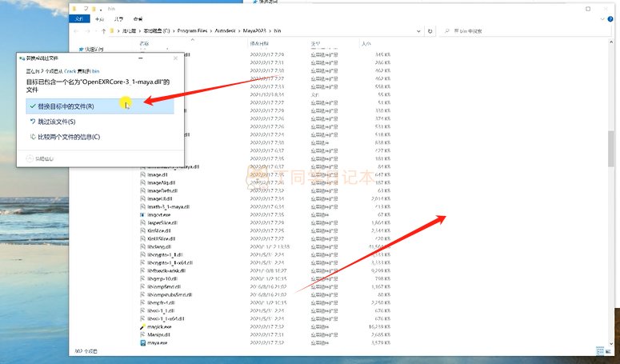Expand the ribbon using the chevron near Help

coord(602,18)
